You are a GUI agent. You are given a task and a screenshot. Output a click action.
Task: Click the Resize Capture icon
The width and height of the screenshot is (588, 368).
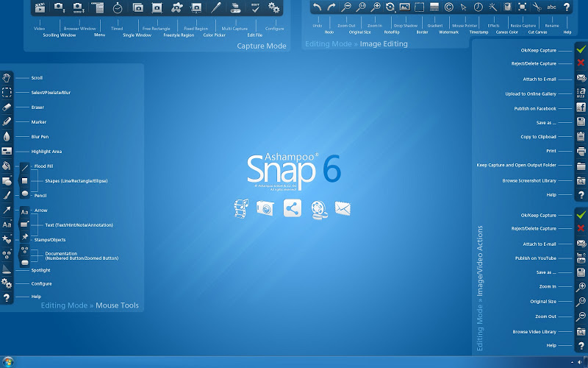(522, 7)
